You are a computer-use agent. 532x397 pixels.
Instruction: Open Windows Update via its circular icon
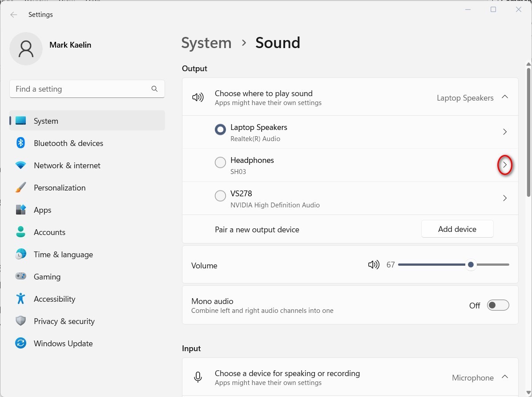coord(20,343)
